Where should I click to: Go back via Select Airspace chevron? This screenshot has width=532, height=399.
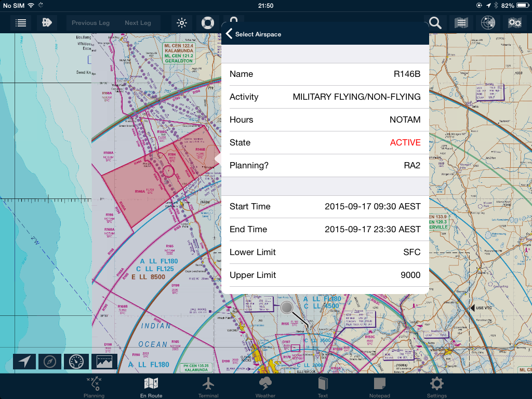[x=228, y=33]
